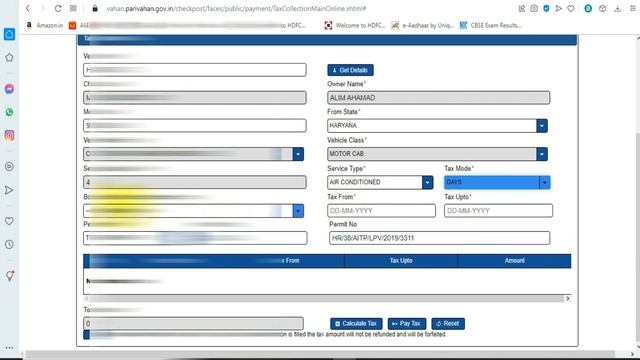Click the Reset button
This screenshot has height=360, width=640.
pyautogui.click(x=448, y=324)
